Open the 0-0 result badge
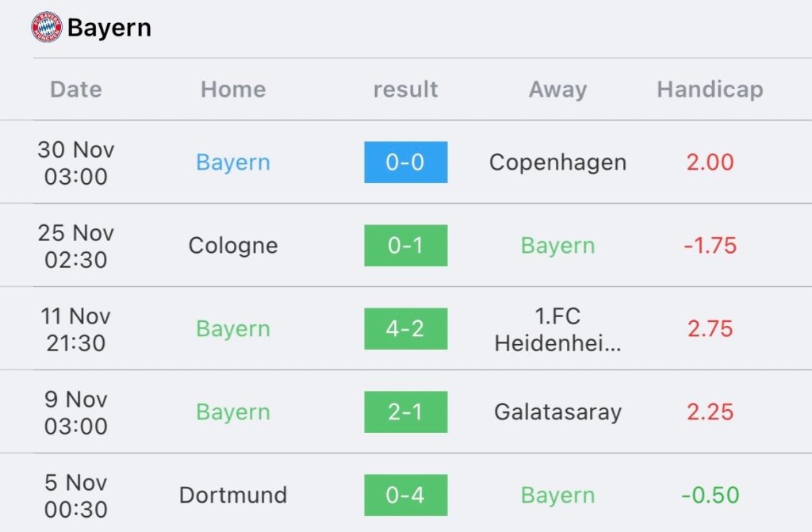 [405, 163]
